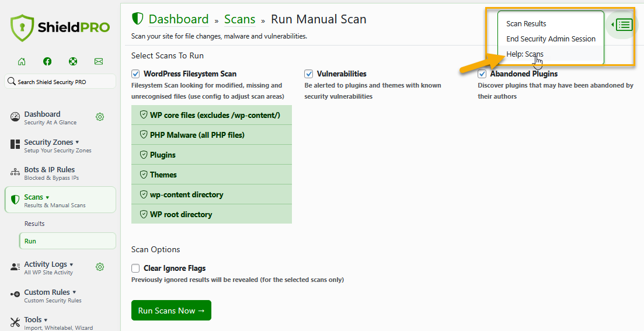Follow the Scans breadcrumb link
Image resolution: width=644 pixels, height=331 pixels.
pyautogui.click(x=240, y=19)
